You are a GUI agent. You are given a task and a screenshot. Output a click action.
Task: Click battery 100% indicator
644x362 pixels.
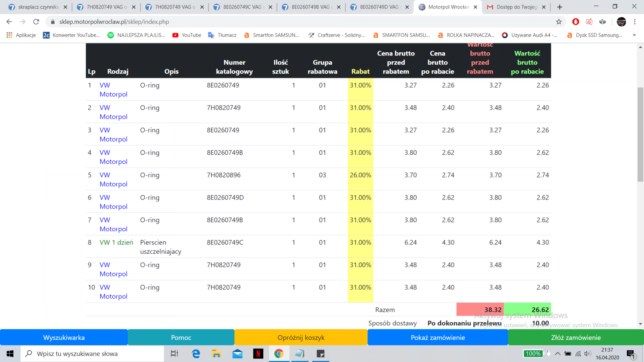[533, 354]
